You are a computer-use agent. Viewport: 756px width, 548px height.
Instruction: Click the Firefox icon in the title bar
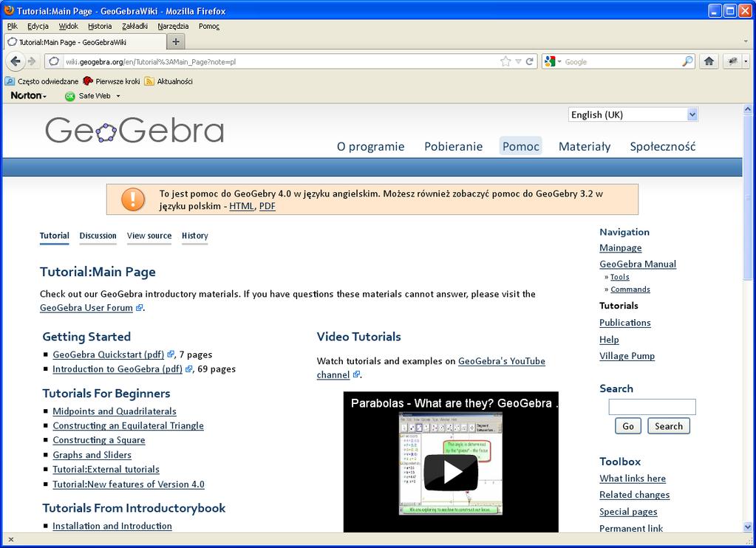9,10
